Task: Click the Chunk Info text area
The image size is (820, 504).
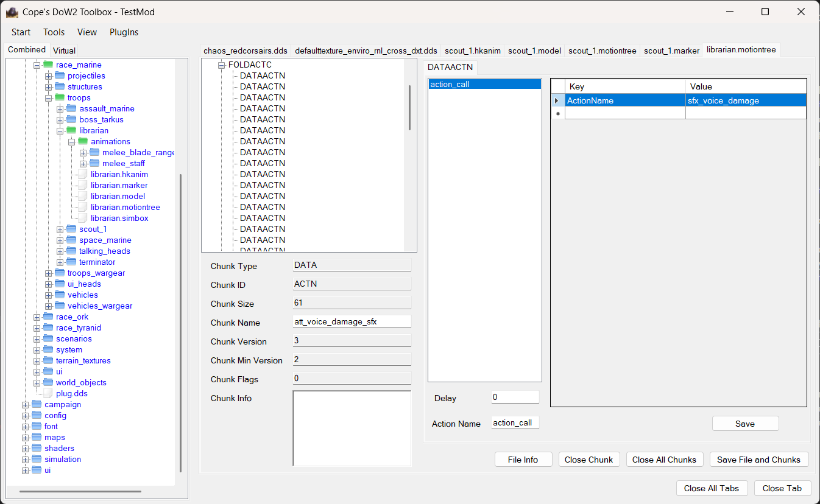Action: [x=352, y=428]
